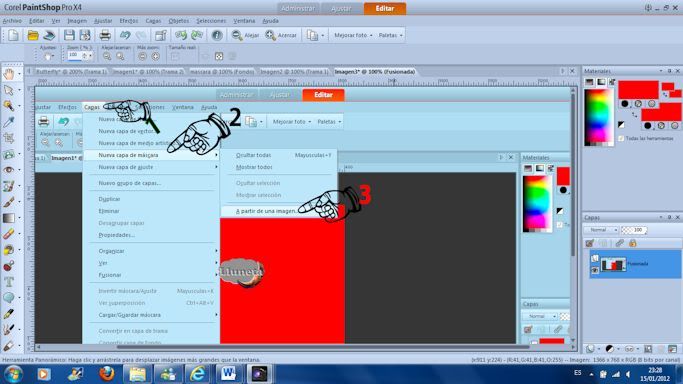
Task: Open the Efectos menu
Action: 128,21
